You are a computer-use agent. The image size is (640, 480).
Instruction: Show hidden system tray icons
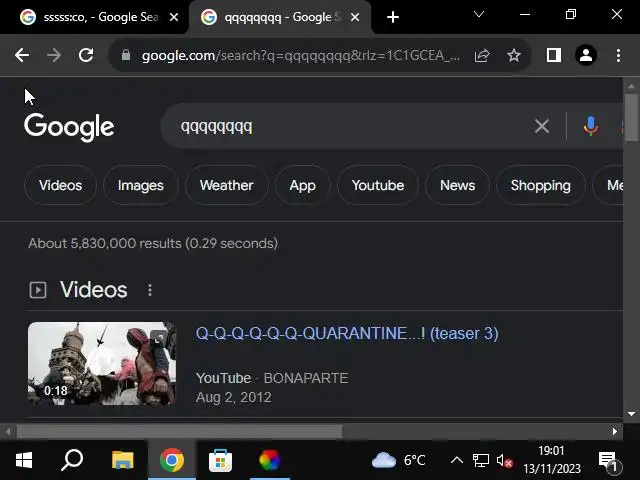[x=457, y=460]
